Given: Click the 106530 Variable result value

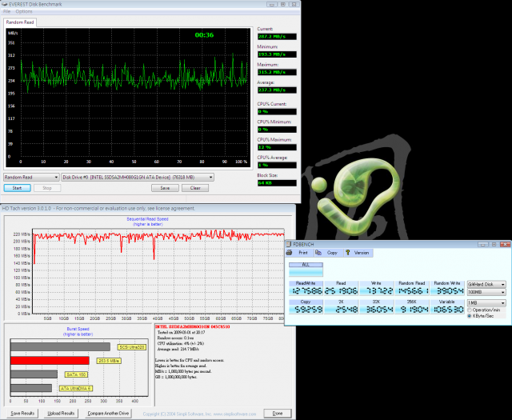Looking at the screenshot, I should pos(447,309).
